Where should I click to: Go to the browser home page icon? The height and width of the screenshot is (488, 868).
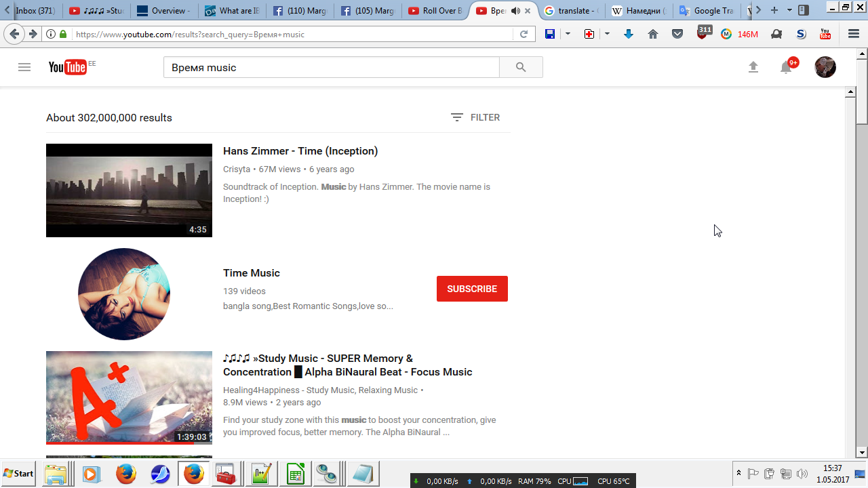653,34
